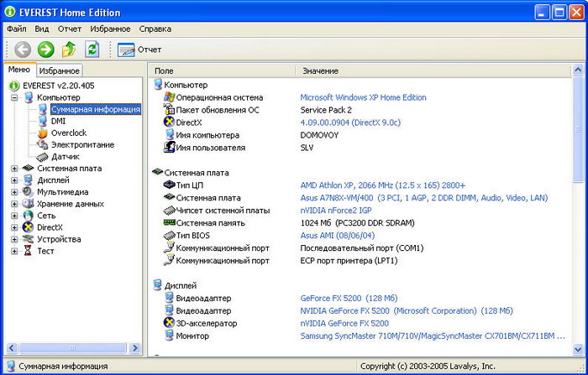Click the Refresh toolbar icon
The height and width of the screenshot is (375, 588).
pos(92,49)
